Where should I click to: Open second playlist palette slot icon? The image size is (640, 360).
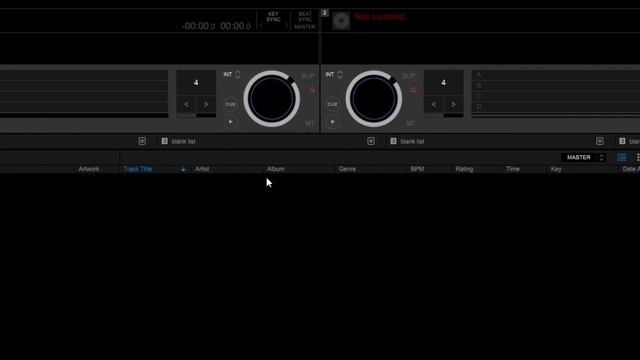pyautogui.click(x=371, y=141)
